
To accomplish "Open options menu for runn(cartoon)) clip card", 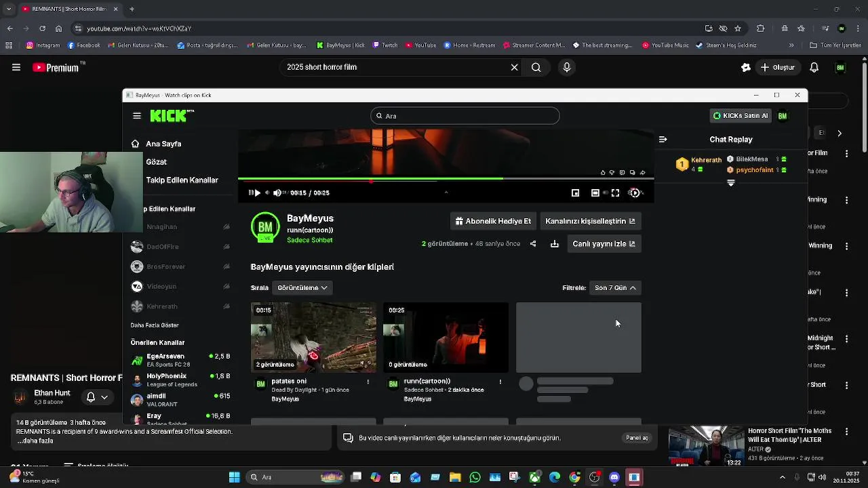I will [x=500, y=382].
